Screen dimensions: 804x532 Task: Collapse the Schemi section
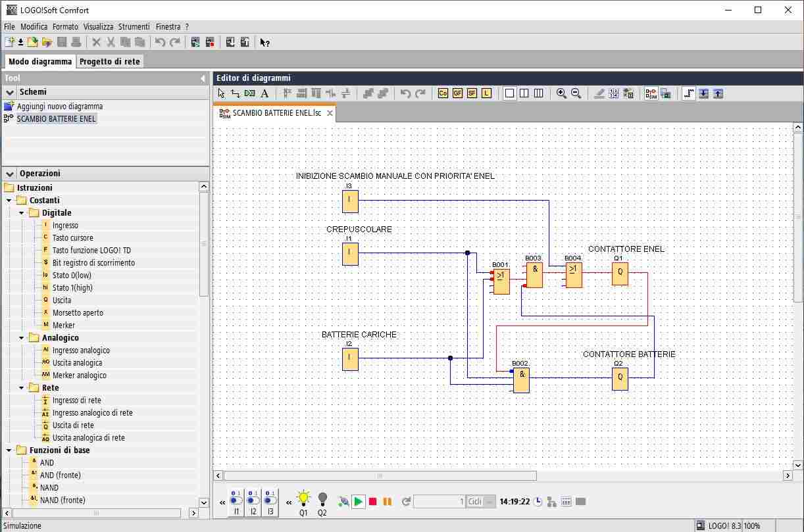point(10,92)
